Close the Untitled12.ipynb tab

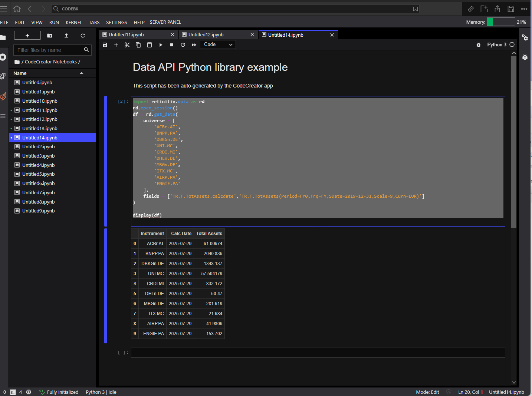(x=252, y=34)
